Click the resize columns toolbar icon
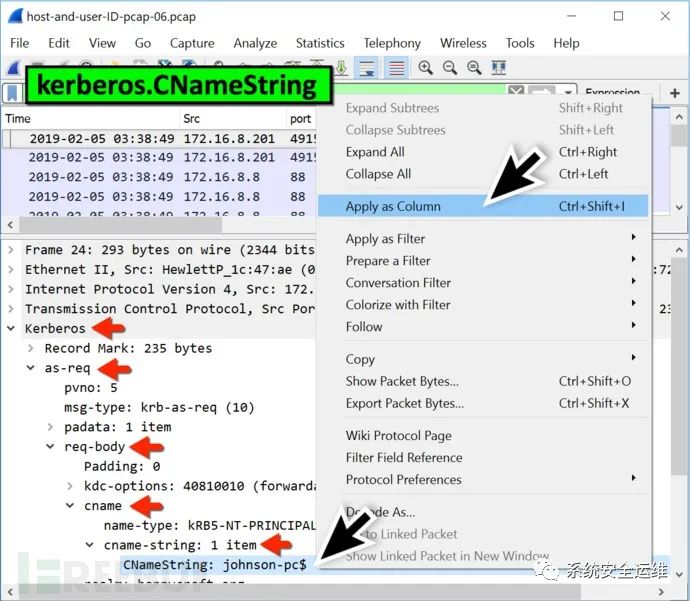690x601 pixels. (x=499, y=67)
